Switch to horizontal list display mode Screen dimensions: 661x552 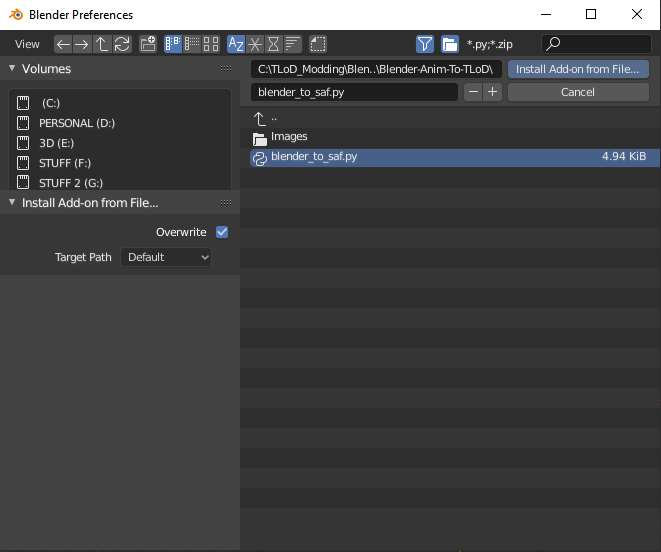click(x=192, y=44)
